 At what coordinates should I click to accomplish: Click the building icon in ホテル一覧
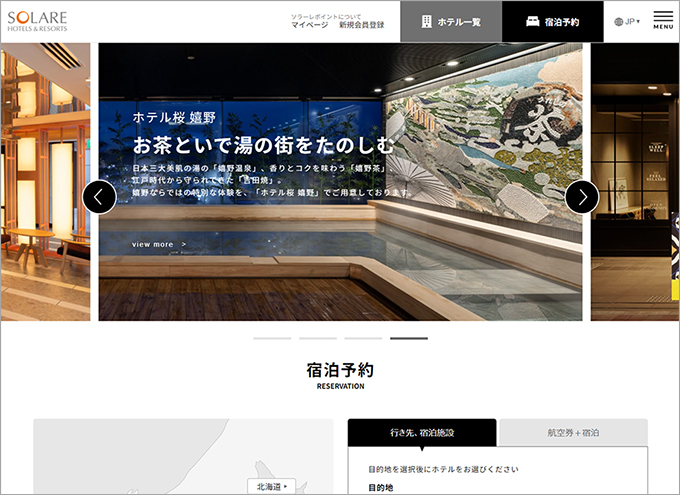(427, 22)
